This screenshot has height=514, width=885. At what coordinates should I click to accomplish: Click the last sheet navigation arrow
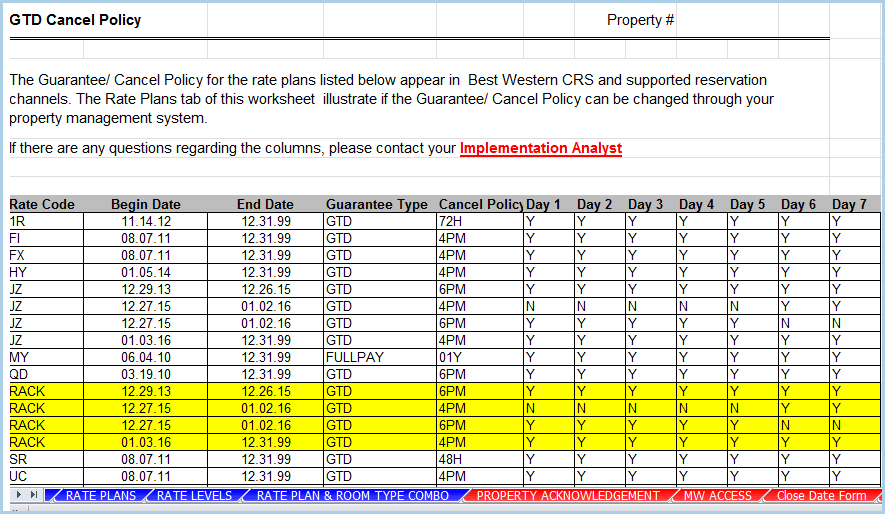click(35, 496)
